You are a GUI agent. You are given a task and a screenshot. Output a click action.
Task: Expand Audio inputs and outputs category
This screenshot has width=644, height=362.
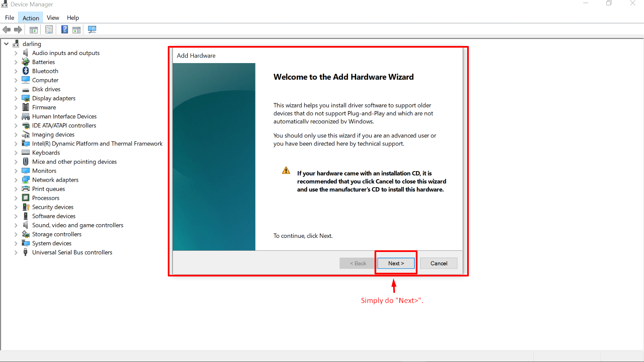coord(16,53)
